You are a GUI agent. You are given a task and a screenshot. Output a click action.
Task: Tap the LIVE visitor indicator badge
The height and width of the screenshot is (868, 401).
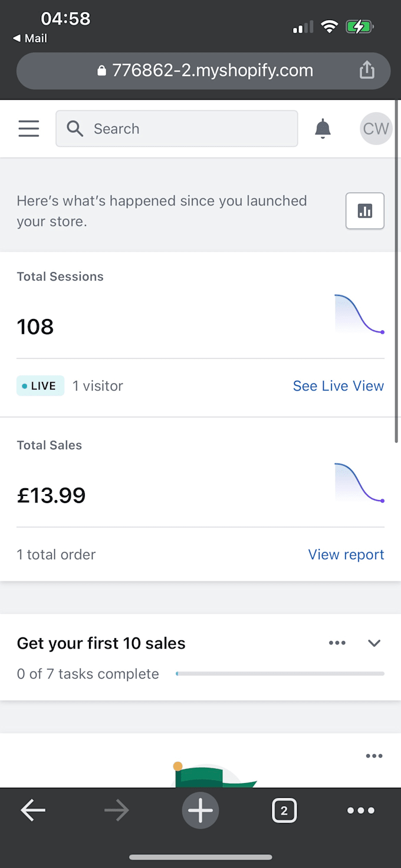[40, 385]
